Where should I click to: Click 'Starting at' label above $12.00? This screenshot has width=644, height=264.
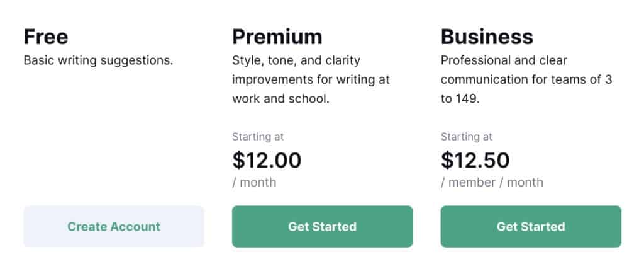coord(258,137)
